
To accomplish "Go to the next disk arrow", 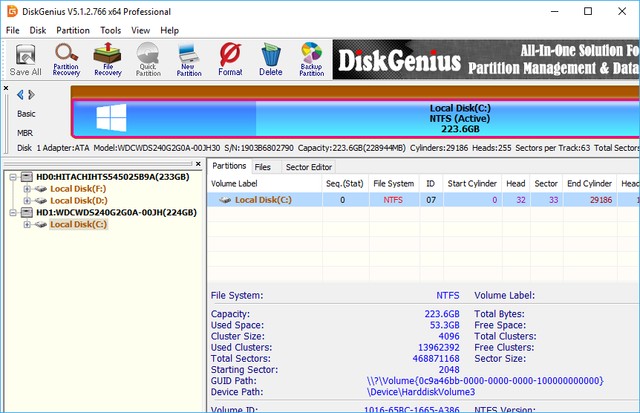I will tap(31, 95).
